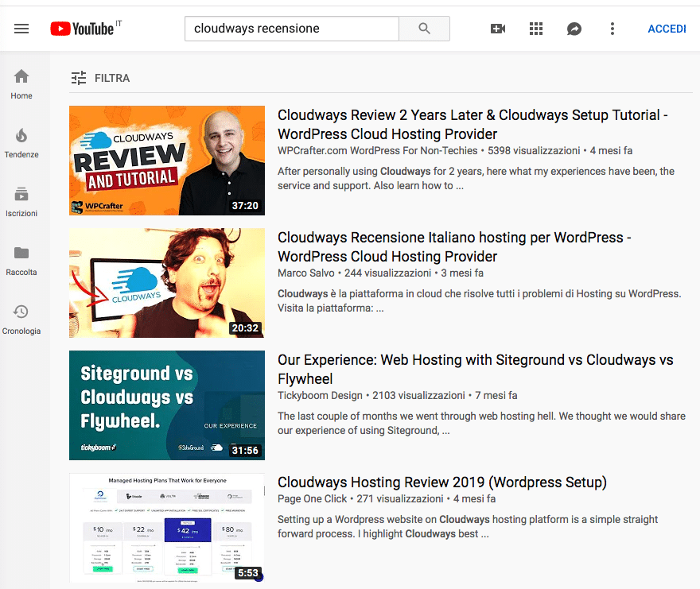Image resolution: width=700 pixels, height=589 pixels.
Task: Open title Our Experience: Web Hosting with Siteground
Action: point(476,369)
